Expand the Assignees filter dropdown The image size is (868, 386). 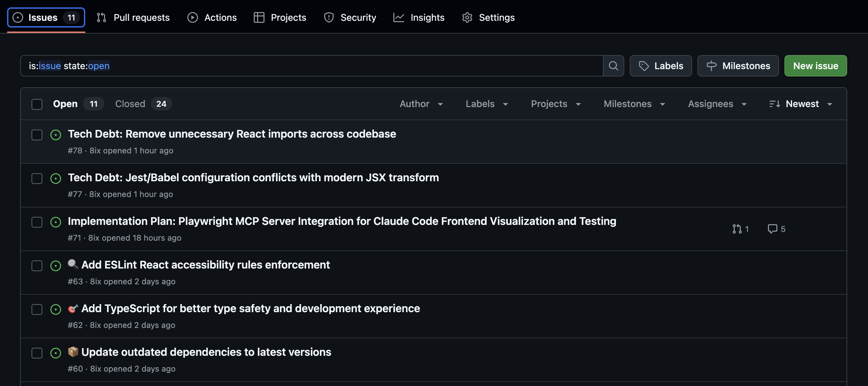pyautogui.click(x=717, y=104)
